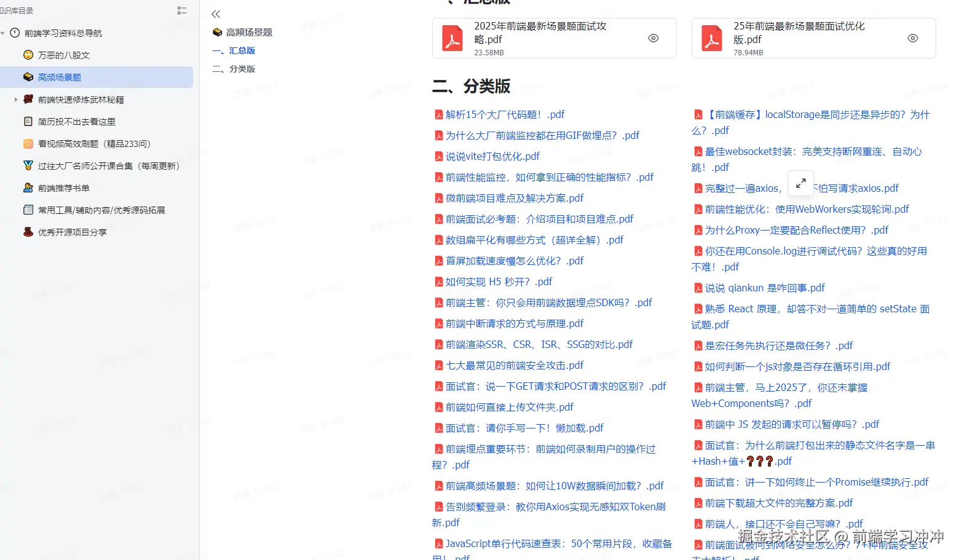This screenshot has width=959, height=560.
Task: Open 面试官：说一下GET请求和POST请求的区别 pdf
Action: [x=556, y=386]
